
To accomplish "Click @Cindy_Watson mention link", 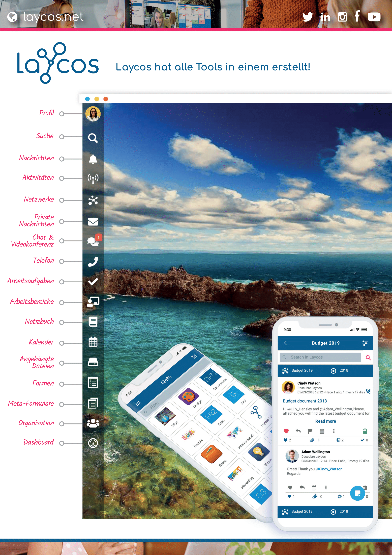I will coord(329,469).
